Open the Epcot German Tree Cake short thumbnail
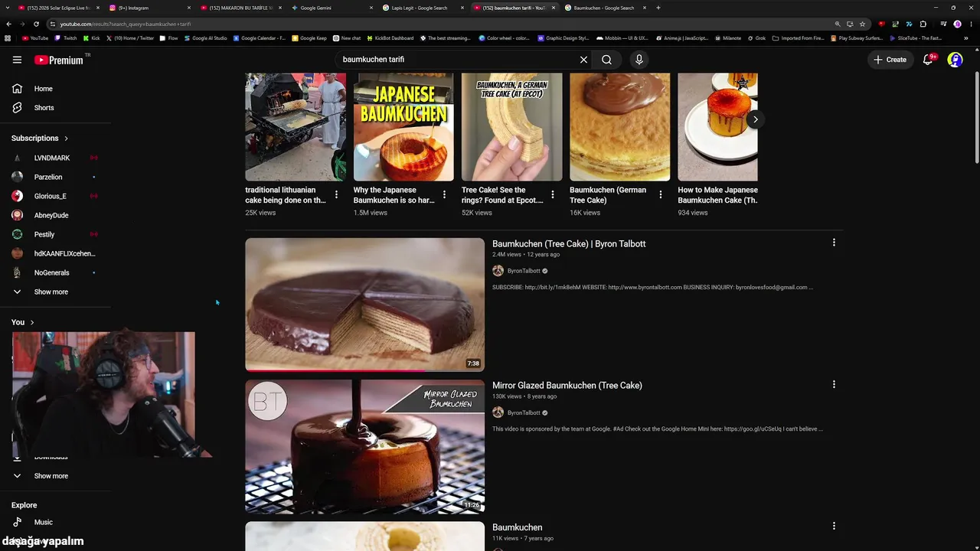The image size is (980, 551). coord(511,127)
